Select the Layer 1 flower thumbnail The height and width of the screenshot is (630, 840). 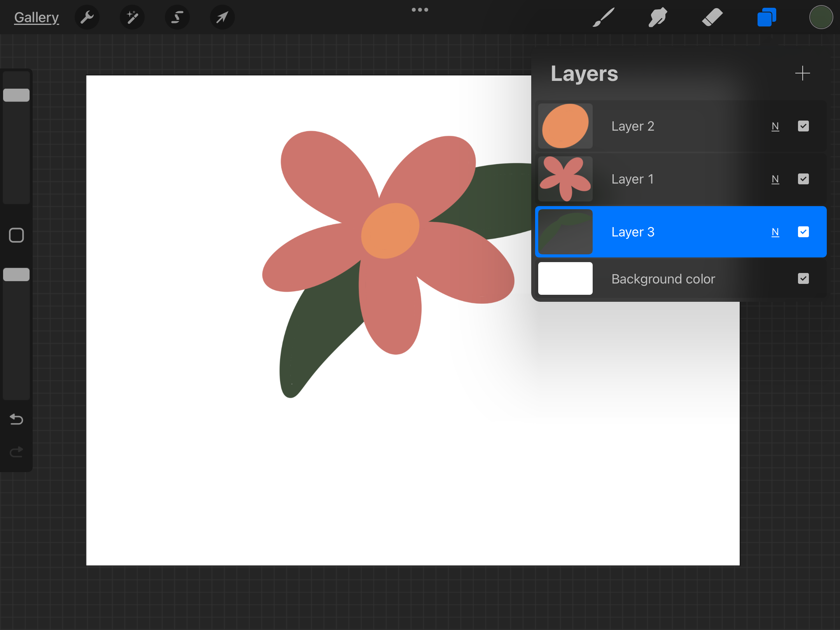coord(565,179)
